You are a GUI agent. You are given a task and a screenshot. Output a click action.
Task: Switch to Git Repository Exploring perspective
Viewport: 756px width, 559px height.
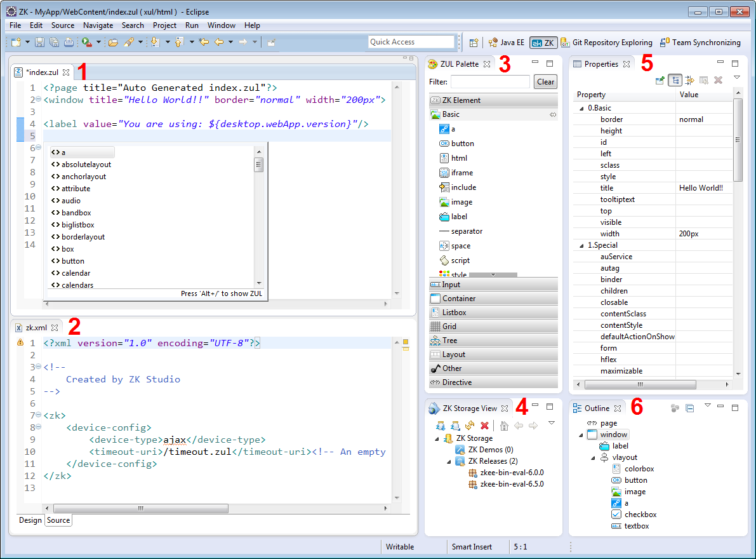607,43
